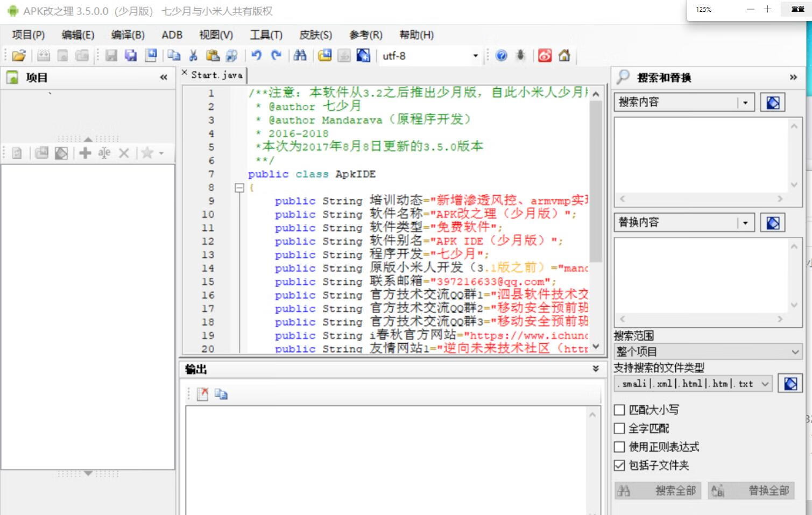The height and width of the screenshot is (515, 812).
Task: Enable the 匹配大小写 checkbox
Action: (x=619, y=410)
